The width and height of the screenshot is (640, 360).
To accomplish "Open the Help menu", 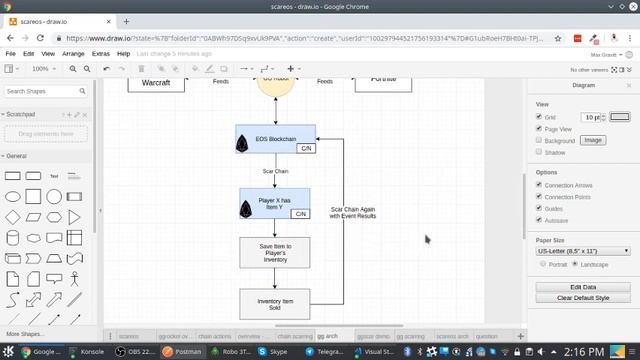I will (123, 53).
